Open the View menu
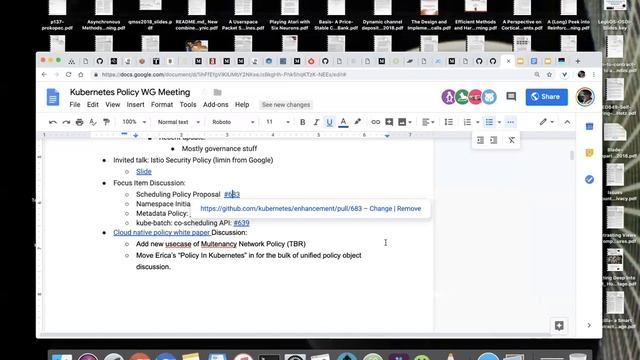The image size is (640, 360). (113, 105)
